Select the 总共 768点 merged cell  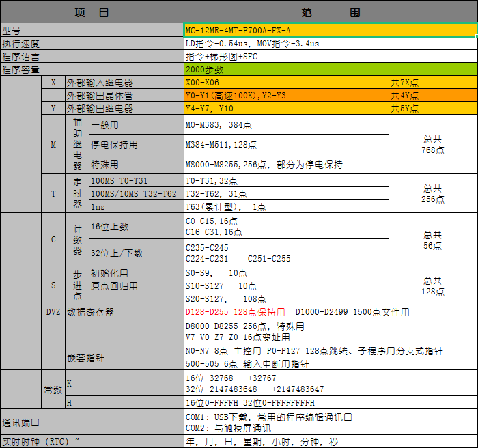[x=432, y=144]
